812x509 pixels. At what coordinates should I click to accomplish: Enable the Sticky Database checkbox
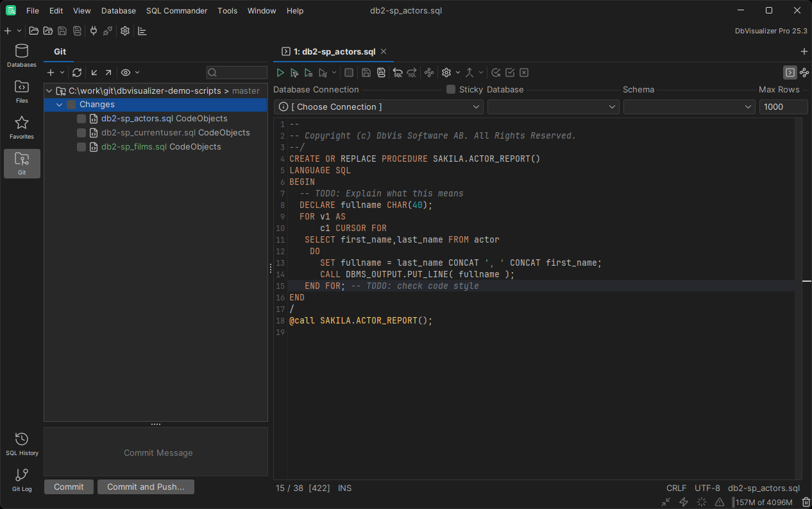[x=450, y=89]
